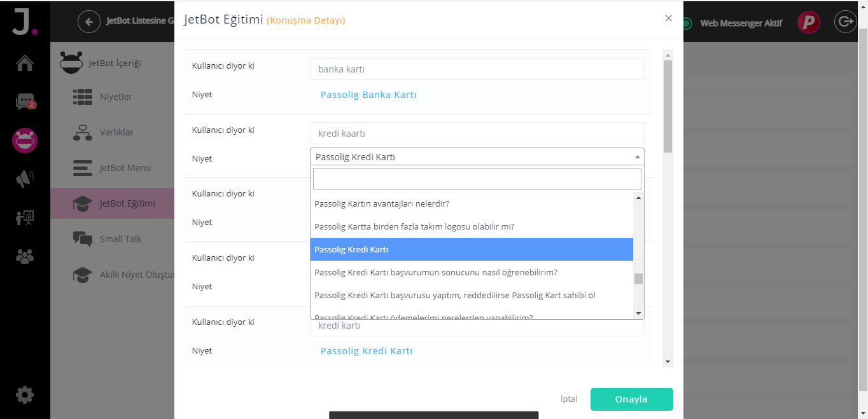Open chat messages icon with badge
The width and height of the screenshot is (868, 419).
25,102
